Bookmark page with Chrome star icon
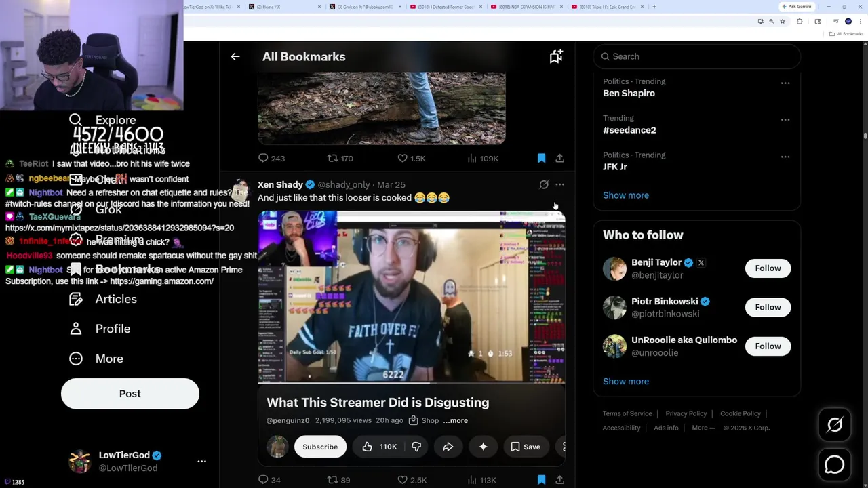Viewport: 868px width, 488px height. (x=783, y=22)
